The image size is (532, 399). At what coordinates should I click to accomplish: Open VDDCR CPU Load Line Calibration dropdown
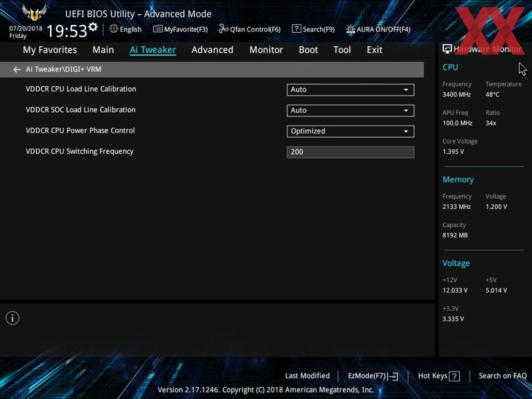350,90
